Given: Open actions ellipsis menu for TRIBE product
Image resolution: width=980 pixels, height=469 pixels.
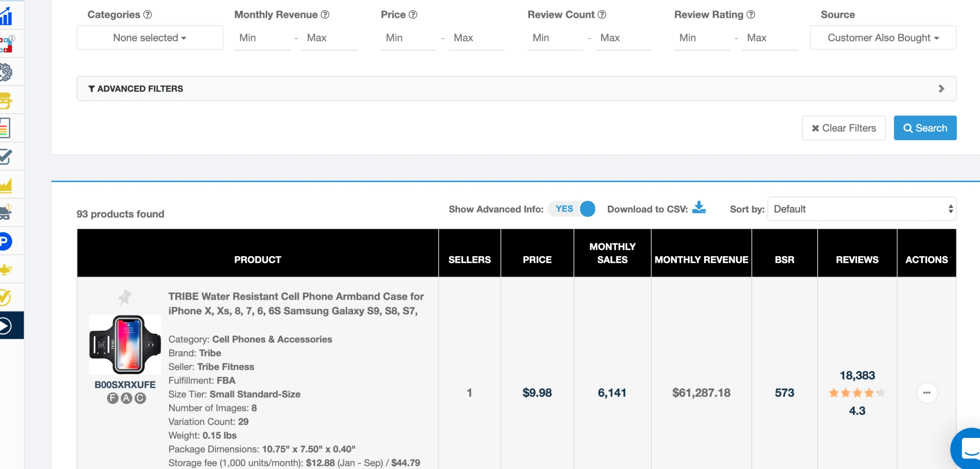Looking at the screenshot, I should [926, 393].
